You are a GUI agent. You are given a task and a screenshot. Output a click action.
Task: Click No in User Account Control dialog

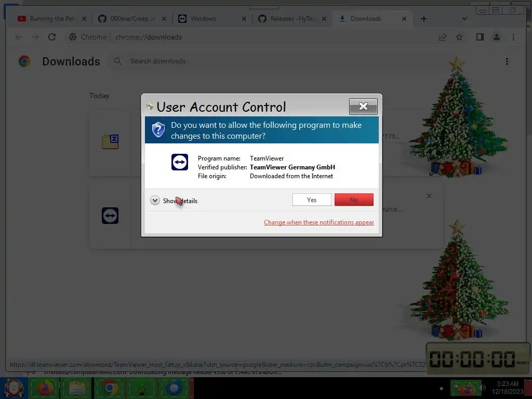[x=354, y=200]
